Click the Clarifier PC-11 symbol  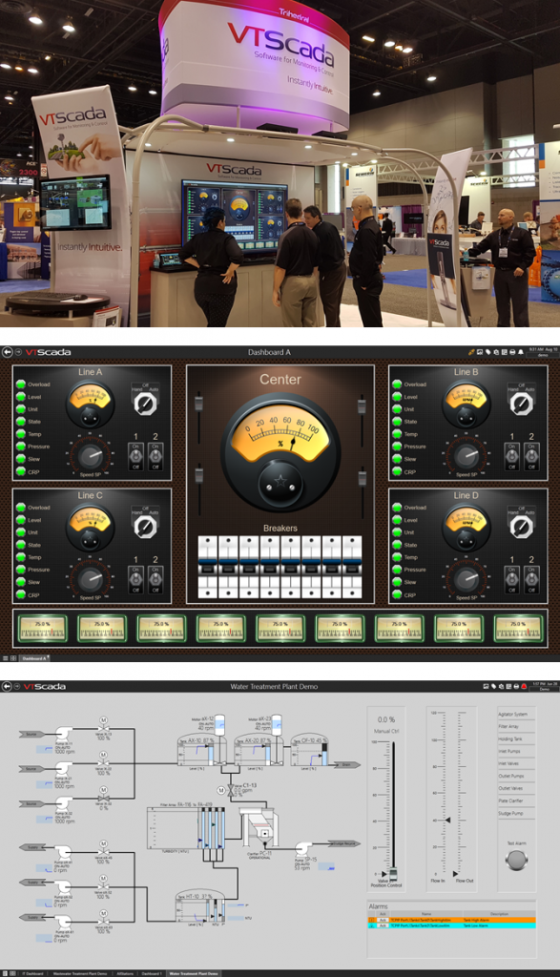[x=260, y=829]
